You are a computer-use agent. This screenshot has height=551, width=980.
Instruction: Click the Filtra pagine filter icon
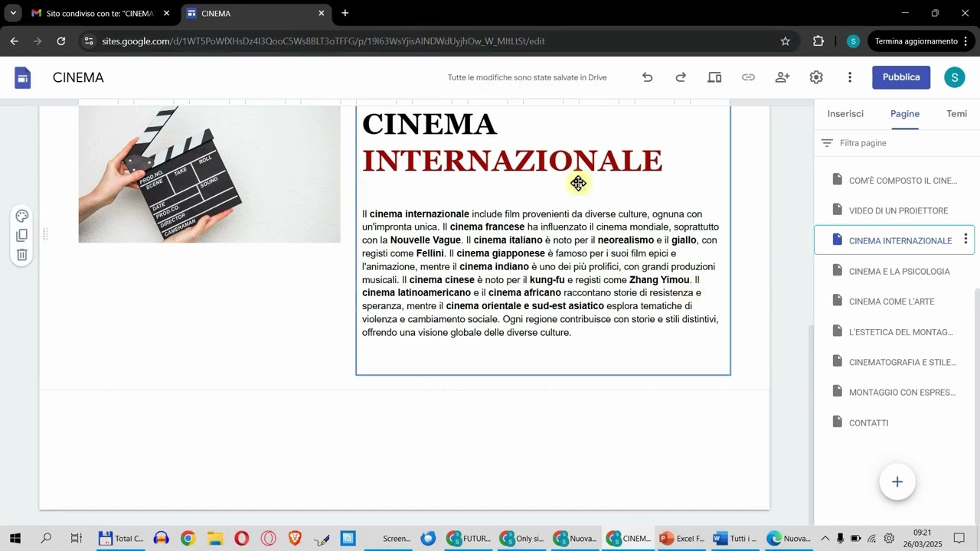[x=827, y=143]
